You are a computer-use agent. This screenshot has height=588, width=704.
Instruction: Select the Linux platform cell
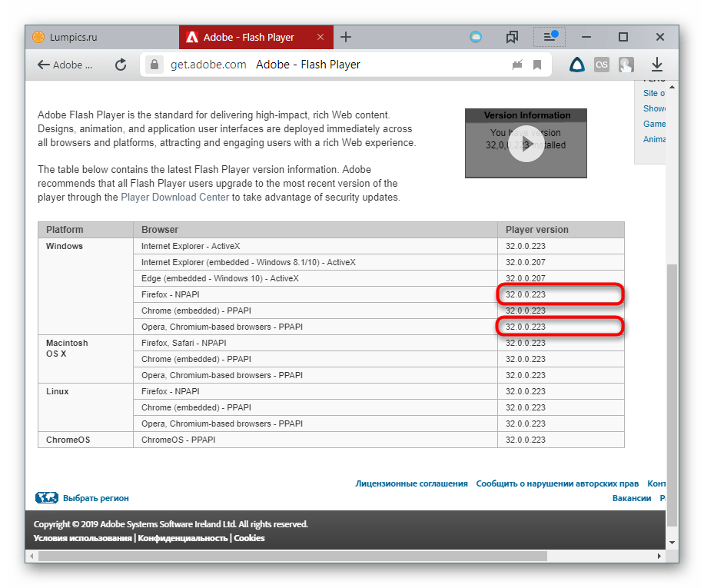click(x=86, y=407)
